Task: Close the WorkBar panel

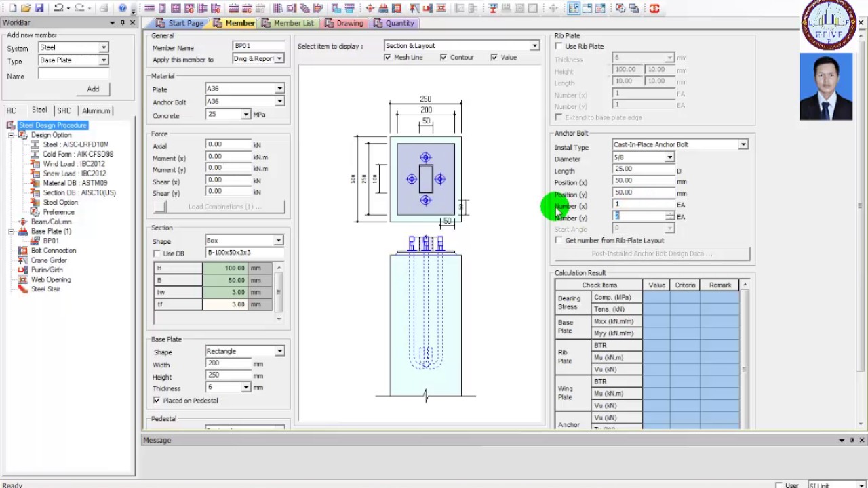Action: coord(132,22)
